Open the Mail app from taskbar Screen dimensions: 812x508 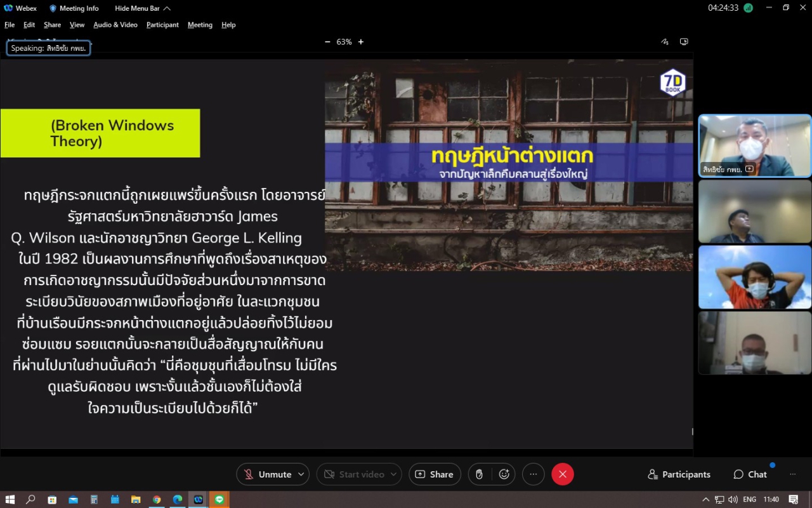pos(73,500)
